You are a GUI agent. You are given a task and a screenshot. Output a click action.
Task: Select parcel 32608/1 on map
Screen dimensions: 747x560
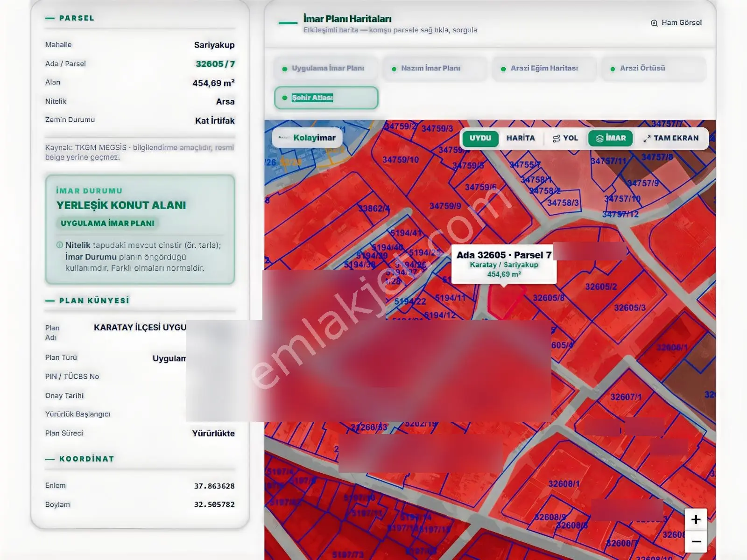click(564, 484)
